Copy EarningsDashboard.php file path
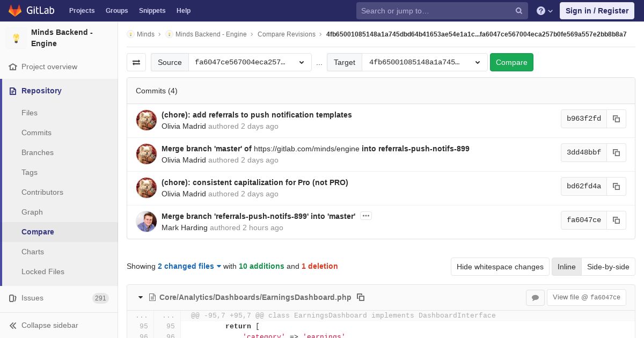Image resolution: width=644 pixels, height=338 pixels. pos(361,297)
